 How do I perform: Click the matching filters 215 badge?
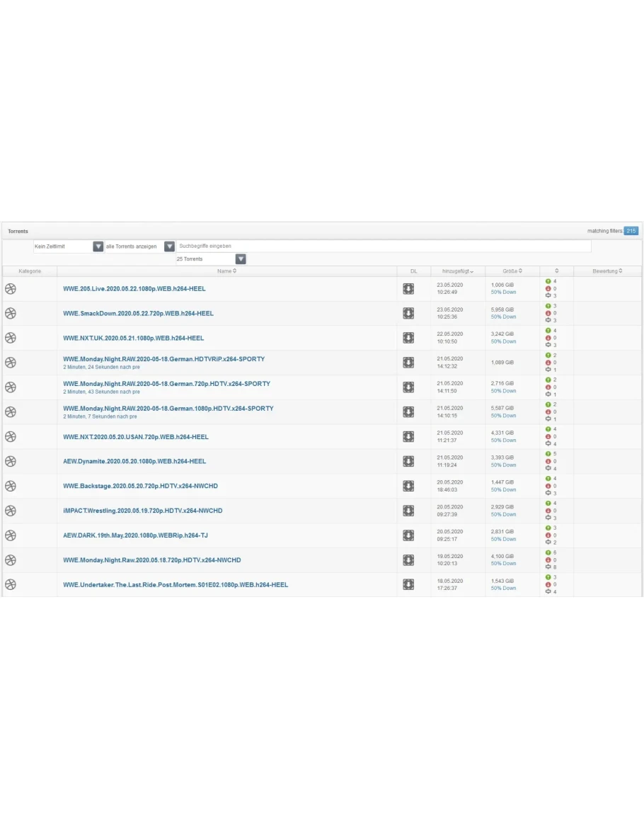tap(631, 231)
